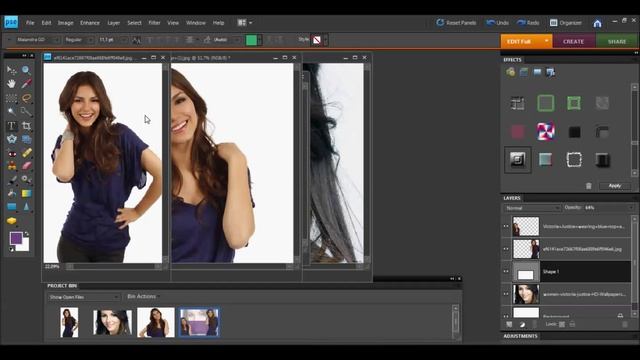Screen dimensions: 640x360
Task: Select the Spot Healing Brush tool
Action: coord(26,153)
